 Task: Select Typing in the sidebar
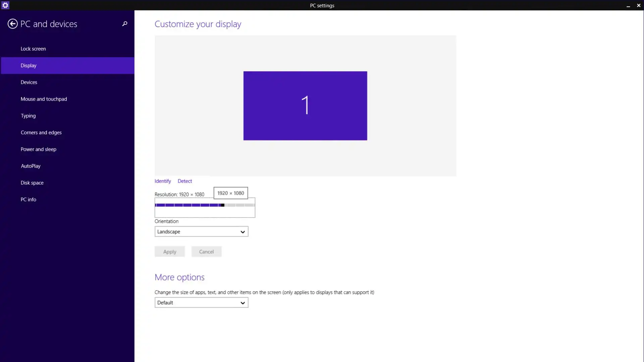[x=28, y=116]
